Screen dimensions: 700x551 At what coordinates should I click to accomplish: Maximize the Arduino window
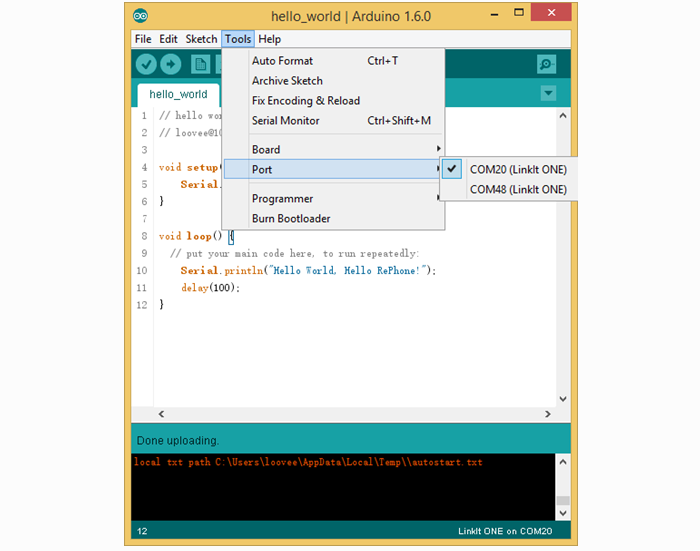518,13
